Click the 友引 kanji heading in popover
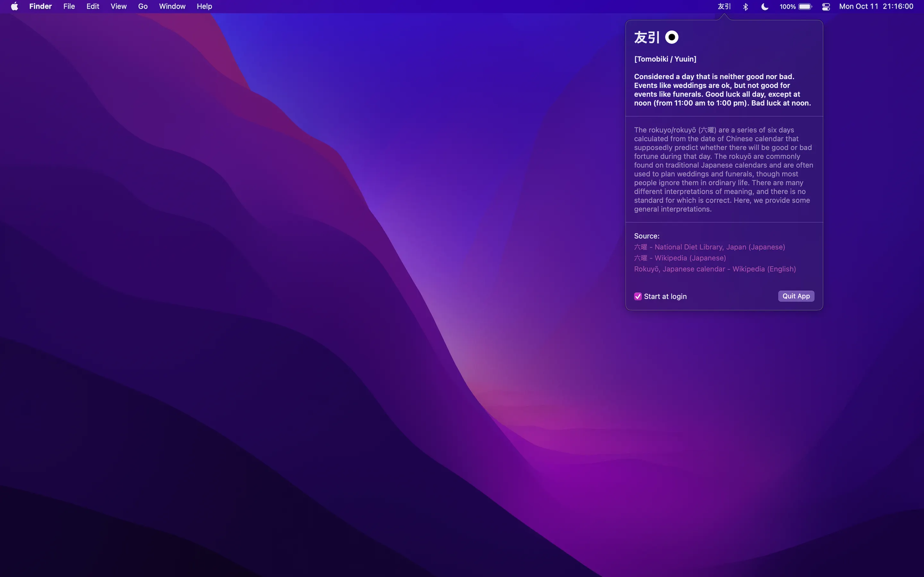Viewport: 924px width, 577px height. click(647, 38)
